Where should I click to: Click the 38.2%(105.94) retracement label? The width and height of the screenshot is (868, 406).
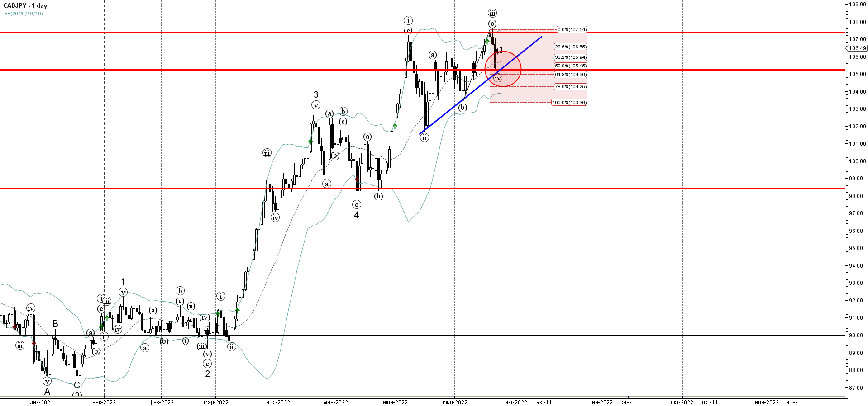pyautogui.click(x=571, y=57)
